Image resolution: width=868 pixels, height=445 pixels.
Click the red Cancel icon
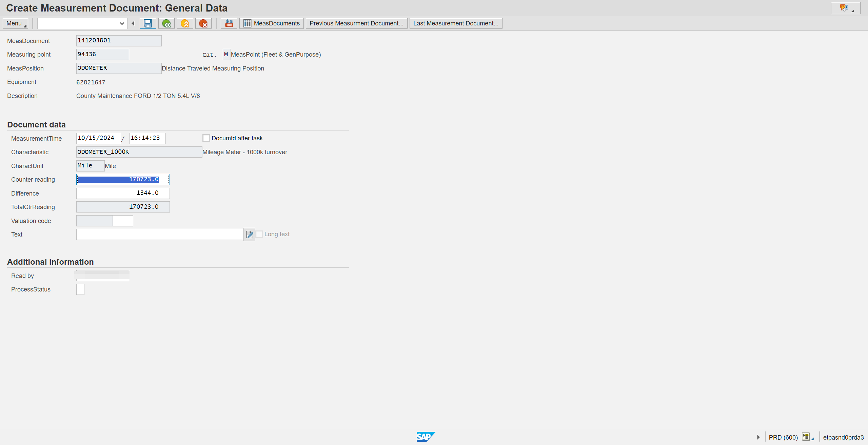pos(203,23)
